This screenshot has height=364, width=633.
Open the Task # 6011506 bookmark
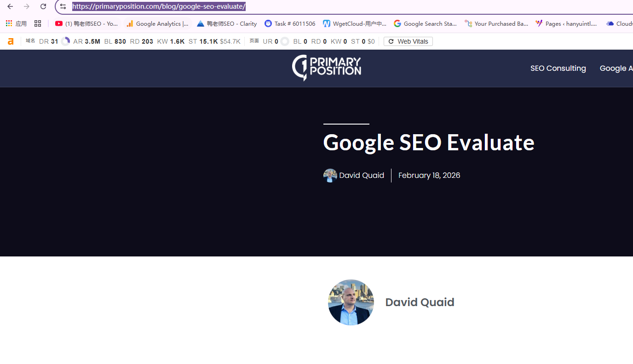click(290, 23)
